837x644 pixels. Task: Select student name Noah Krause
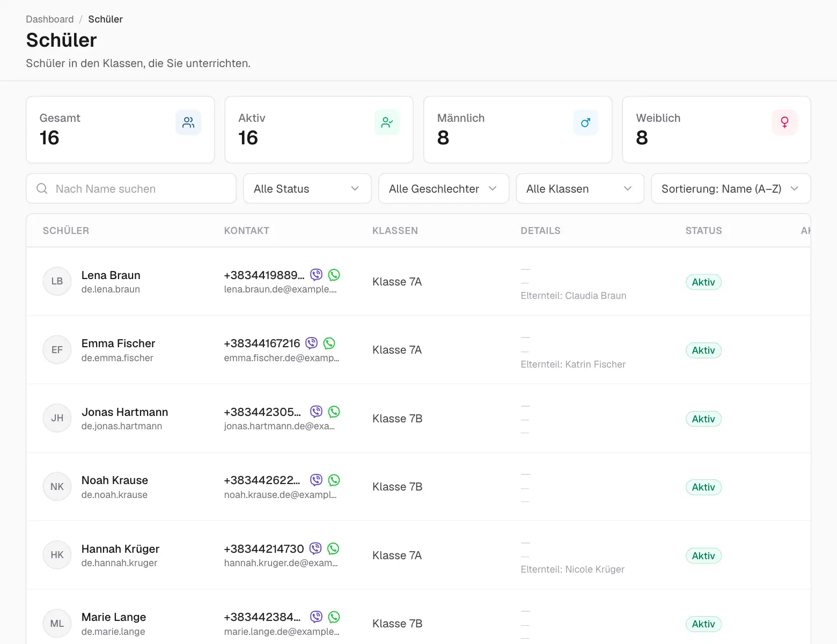115,480
